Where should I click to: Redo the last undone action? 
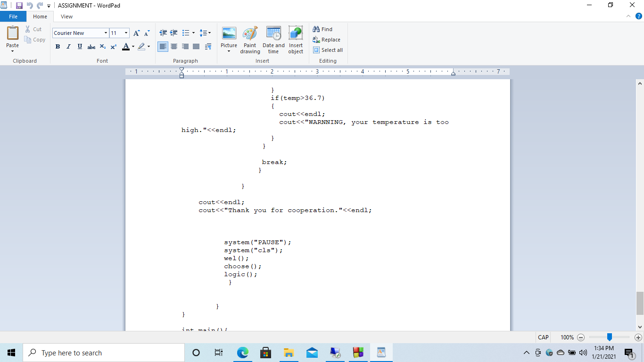coord(40,5)
